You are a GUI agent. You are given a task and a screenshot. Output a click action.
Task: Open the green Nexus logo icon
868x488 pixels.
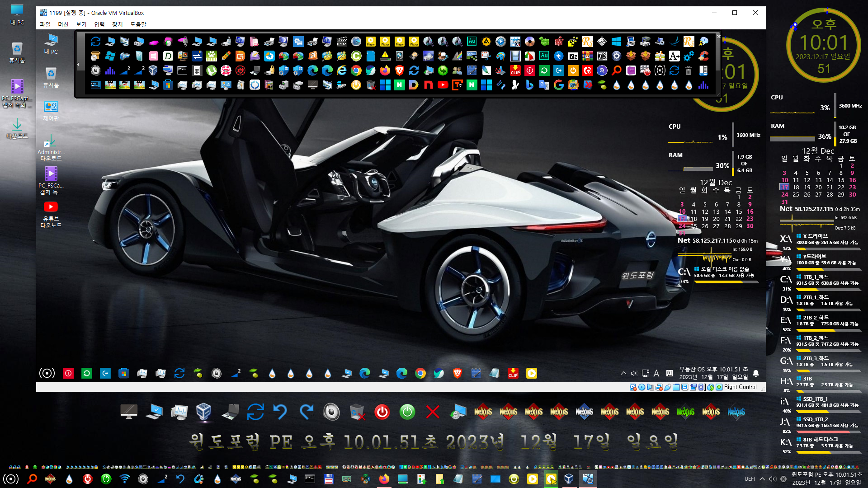point(686,412)
